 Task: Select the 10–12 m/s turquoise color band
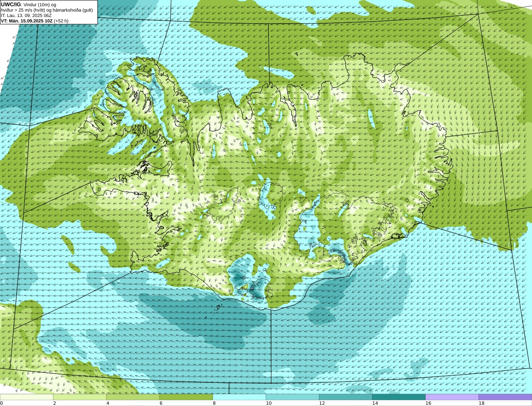(x=293, y=397)
